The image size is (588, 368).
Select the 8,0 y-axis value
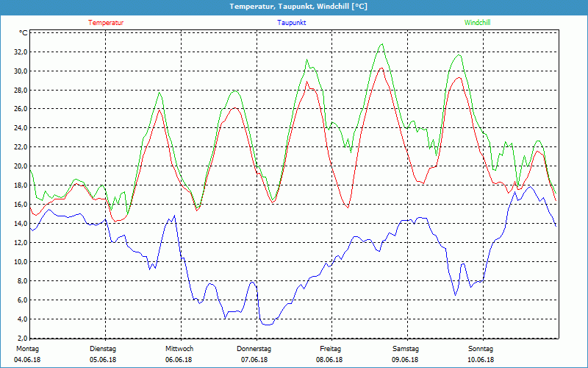[22, 281]
